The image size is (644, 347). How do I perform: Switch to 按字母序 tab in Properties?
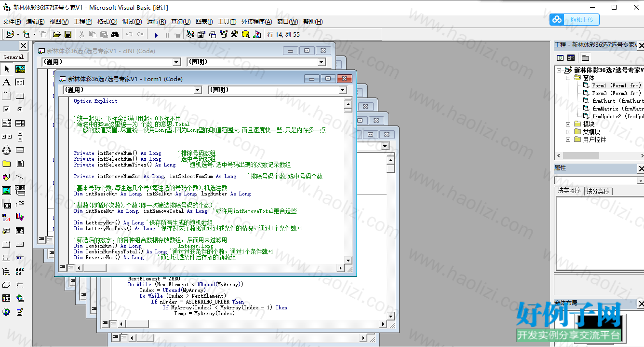[x=569, y=191]
